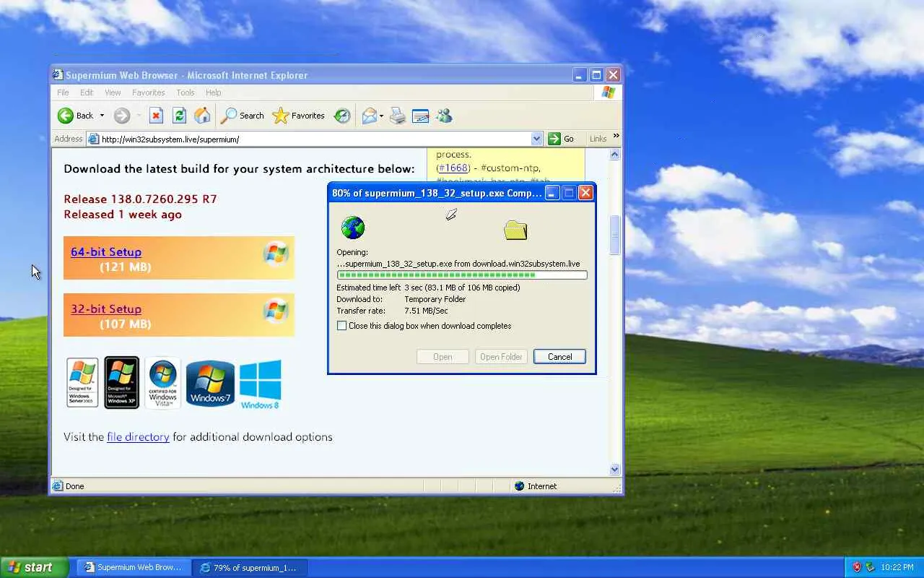Open the View menu
Screen dimensions: 924x578
click(x=113, y=92)
